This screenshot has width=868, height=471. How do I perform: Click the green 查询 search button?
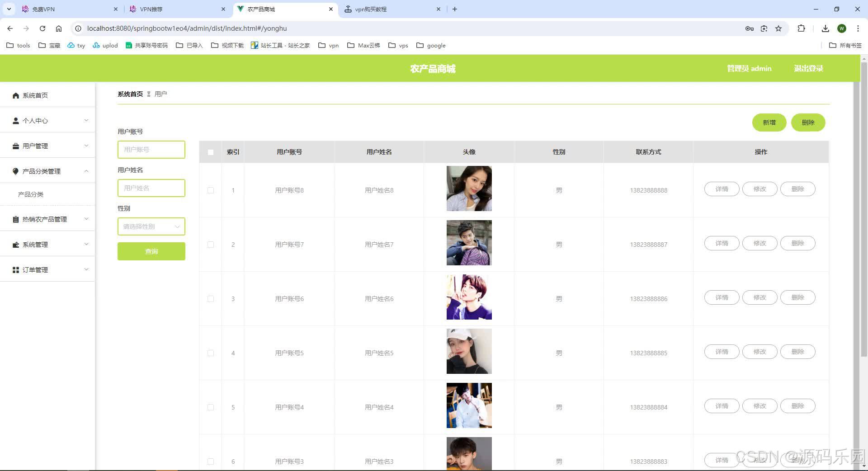(151, 251)
